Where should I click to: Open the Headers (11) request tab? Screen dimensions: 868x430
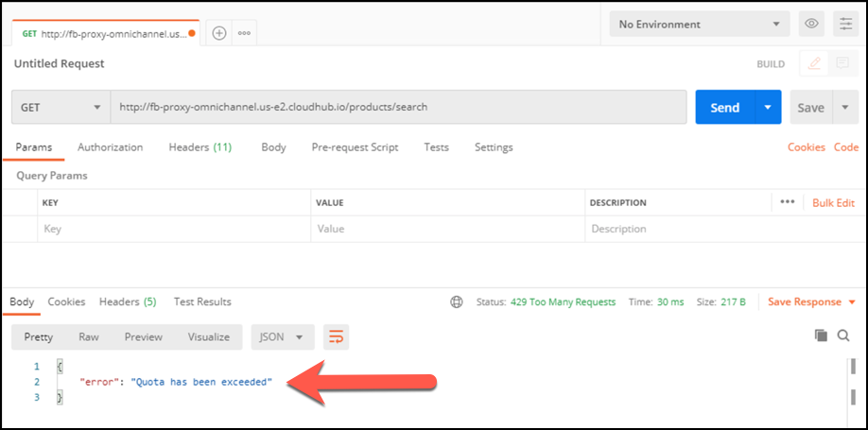(200, 147)
